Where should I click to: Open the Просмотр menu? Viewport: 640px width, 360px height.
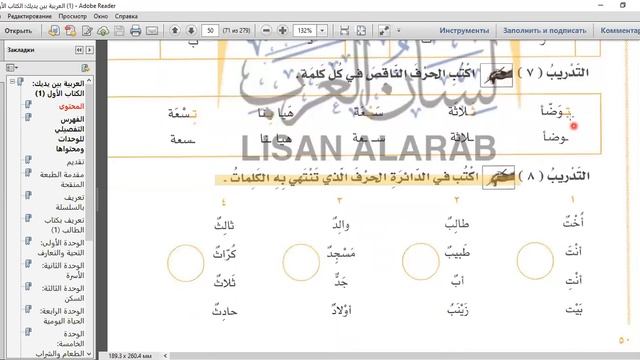[x=72, y=16]
